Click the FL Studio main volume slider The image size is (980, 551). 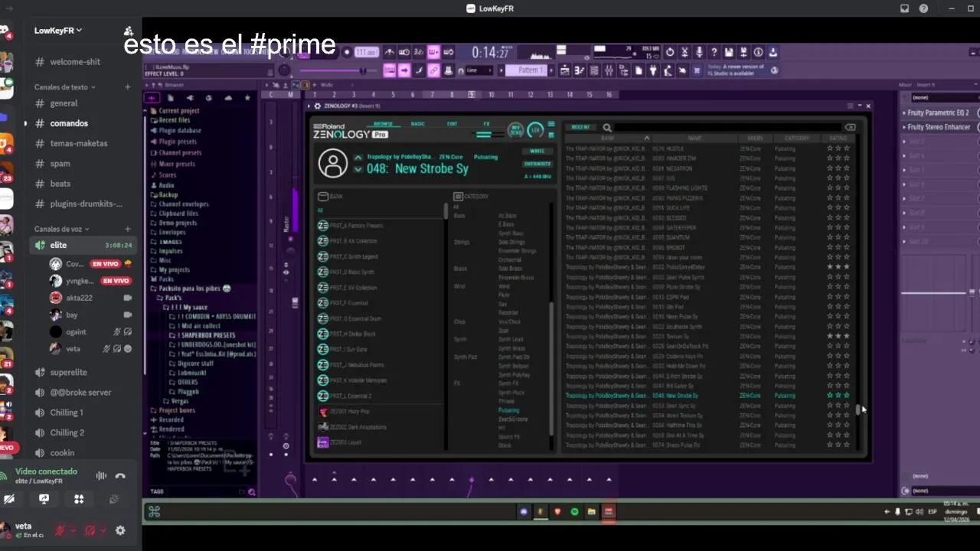coord(338,70)
